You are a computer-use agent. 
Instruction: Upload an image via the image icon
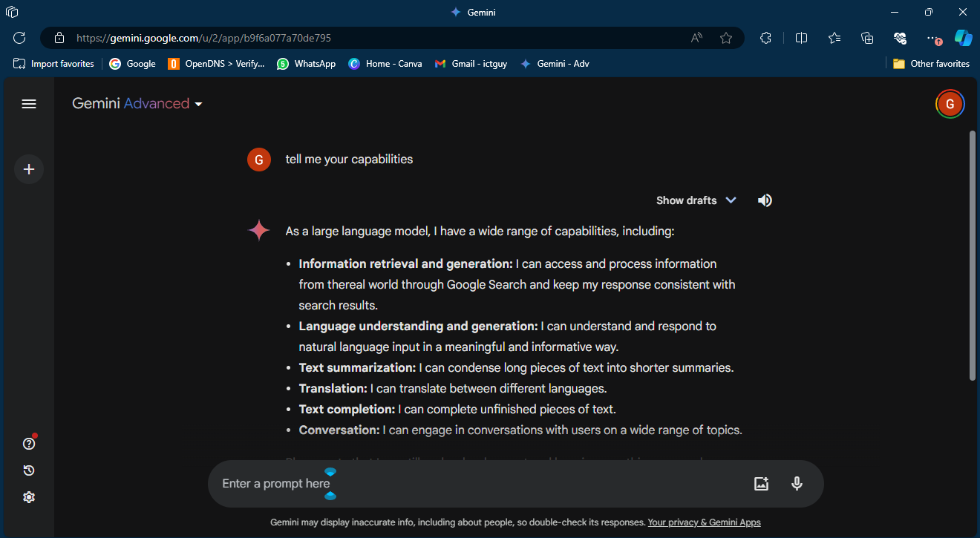click(761, 484)
